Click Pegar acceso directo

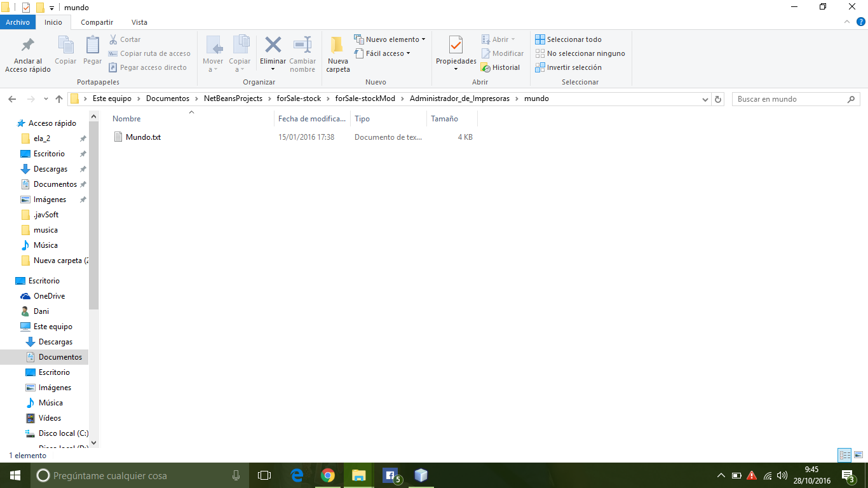pyautogui.click(x=148, y=67)
